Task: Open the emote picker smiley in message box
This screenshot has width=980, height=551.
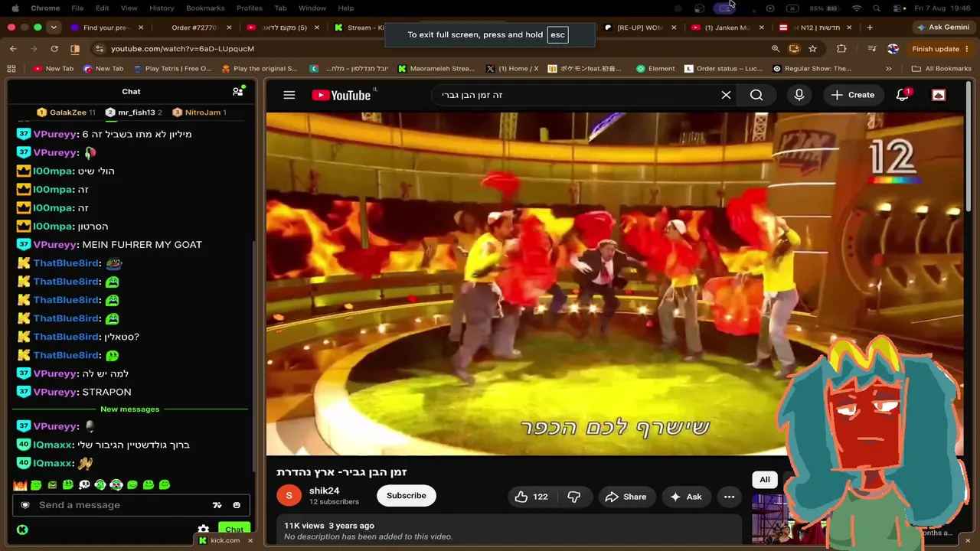Action: click(237, 505)
